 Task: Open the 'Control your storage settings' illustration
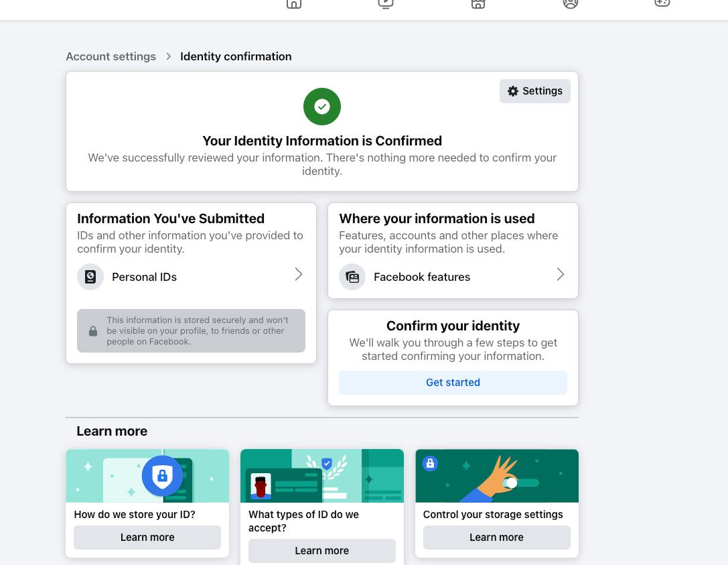(x=496, y=476)
